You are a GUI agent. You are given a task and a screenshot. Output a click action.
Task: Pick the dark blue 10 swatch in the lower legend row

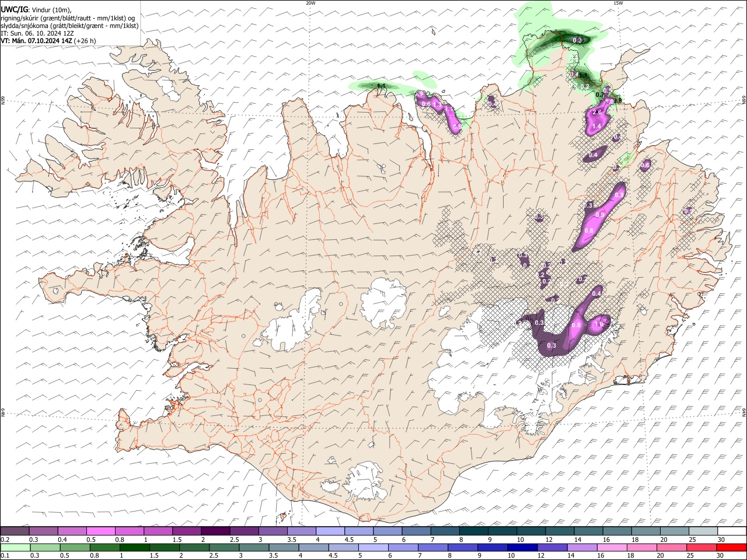522,547
